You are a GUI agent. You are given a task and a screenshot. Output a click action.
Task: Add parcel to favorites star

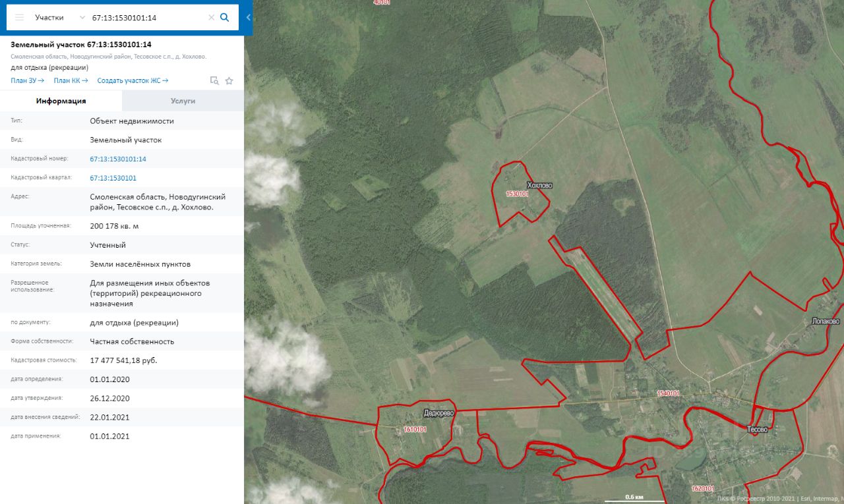tap(229, 80)
